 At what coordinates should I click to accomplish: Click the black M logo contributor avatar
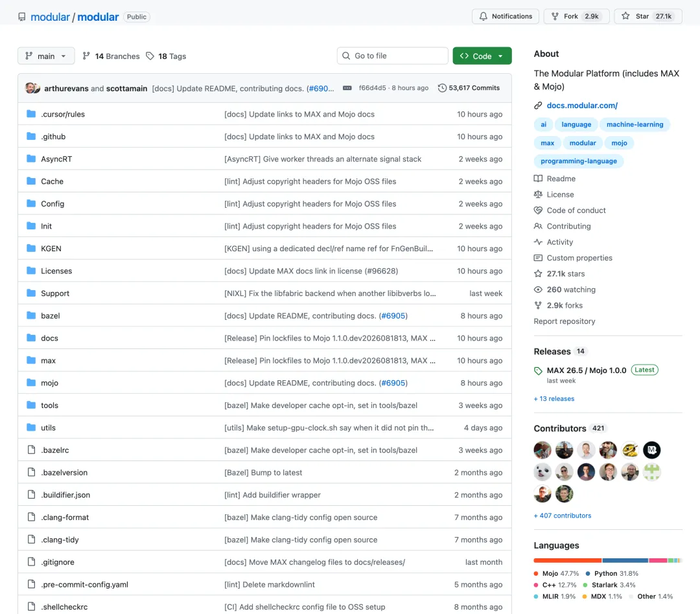tap(652, 449)
